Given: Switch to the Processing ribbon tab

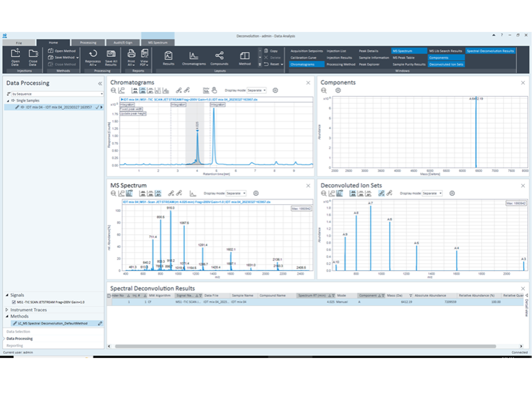Looking at the screenshot, I should click(x=88, y=43).
